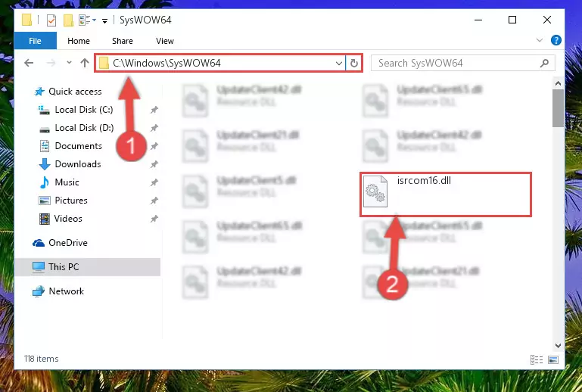The height and width of the screenshot is (392, 582).
Task: Switch to Large icons view layout icon
Action: (553, 359)
